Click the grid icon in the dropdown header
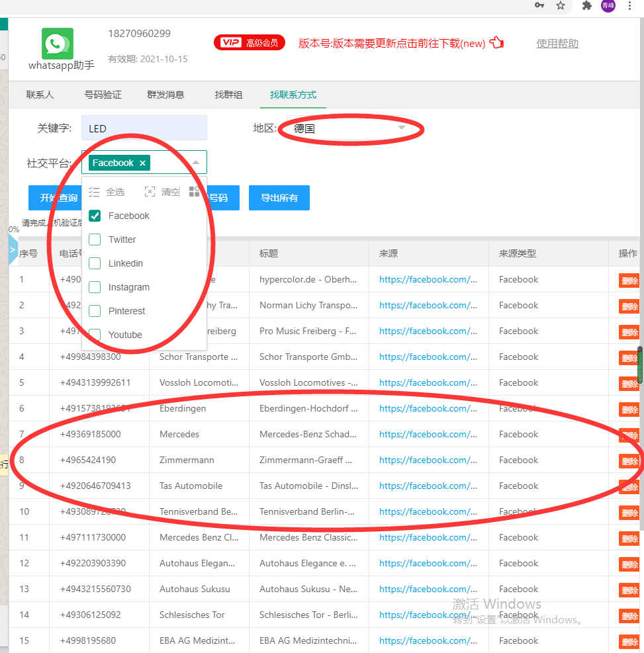644x653 pixels. 194,192
